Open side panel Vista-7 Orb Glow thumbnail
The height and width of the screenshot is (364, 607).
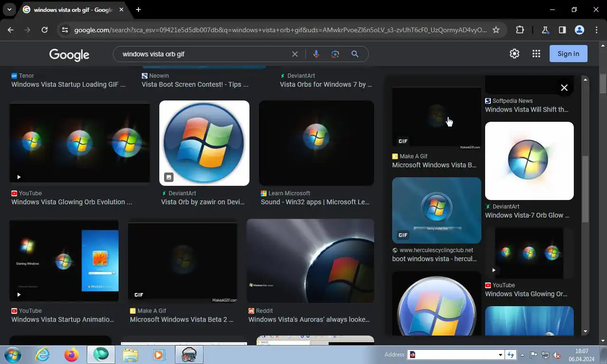(529, 161)
